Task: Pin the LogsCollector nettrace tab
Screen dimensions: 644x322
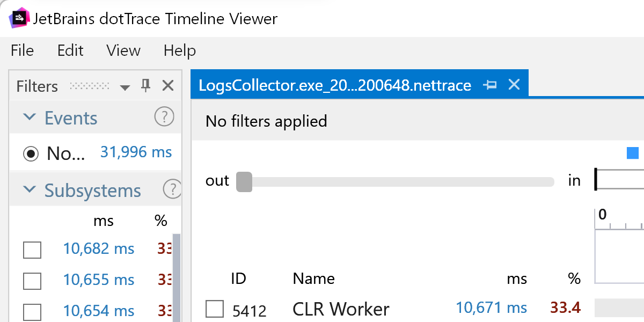Action: pyautogui.click(x=490, y=85)
